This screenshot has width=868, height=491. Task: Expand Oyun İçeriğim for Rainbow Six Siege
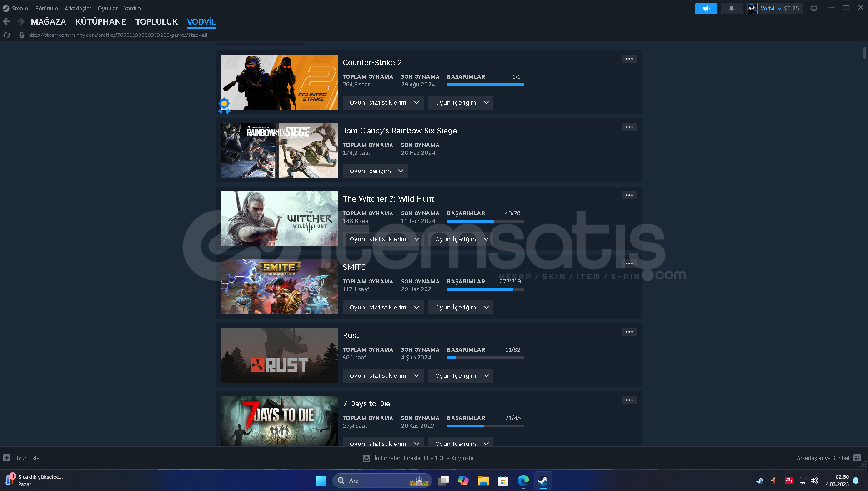(x=375, y=171)
